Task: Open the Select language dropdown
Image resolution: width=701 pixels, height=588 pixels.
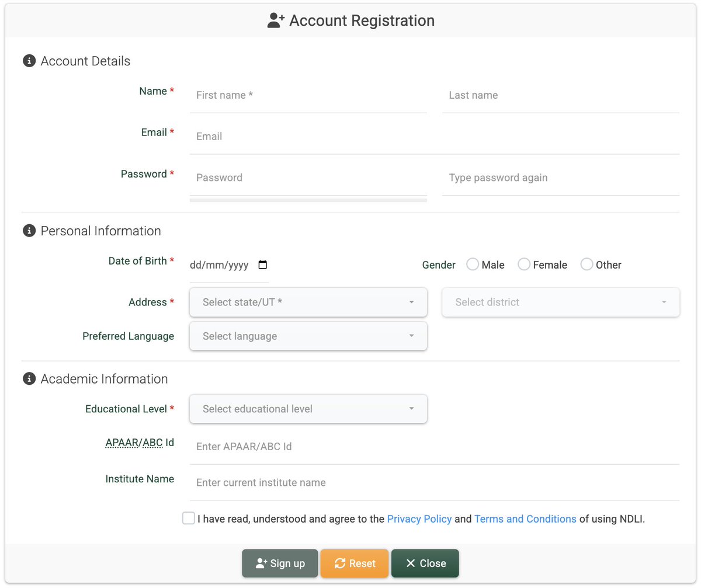Action: click(x=308, y=336)
